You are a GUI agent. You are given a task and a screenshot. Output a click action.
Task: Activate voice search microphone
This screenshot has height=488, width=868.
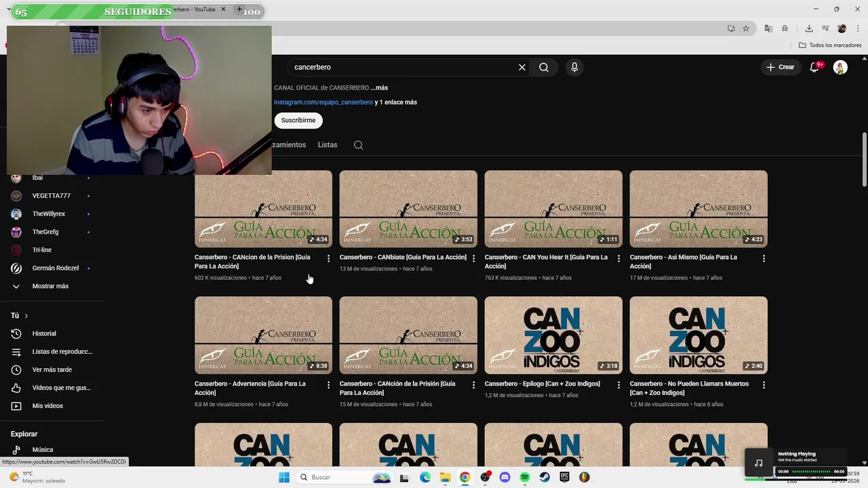[574, 67]
